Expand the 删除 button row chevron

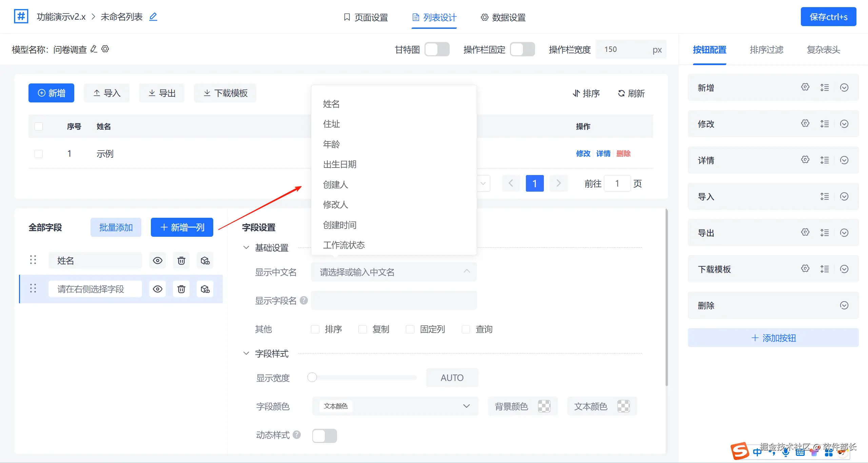pos(844,305)
